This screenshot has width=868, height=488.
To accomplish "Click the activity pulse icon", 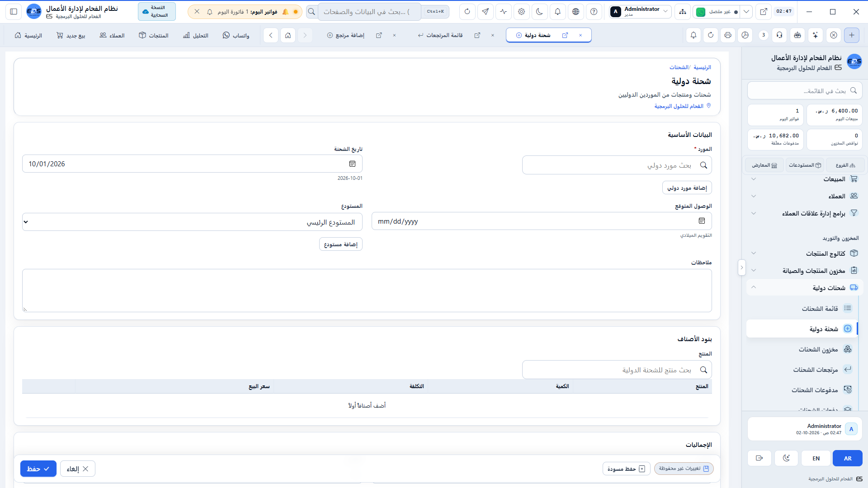I will [503, 12].
